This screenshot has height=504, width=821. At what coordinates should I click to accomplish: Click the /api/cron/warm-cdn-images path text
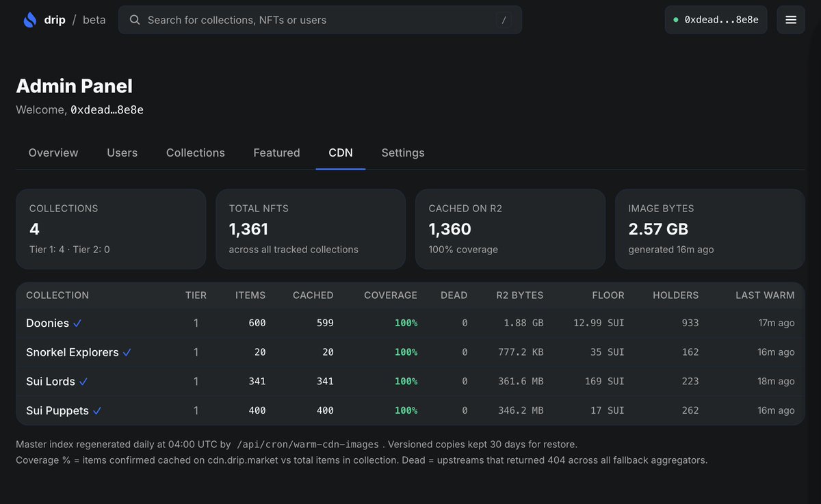[x=309, y=445]
